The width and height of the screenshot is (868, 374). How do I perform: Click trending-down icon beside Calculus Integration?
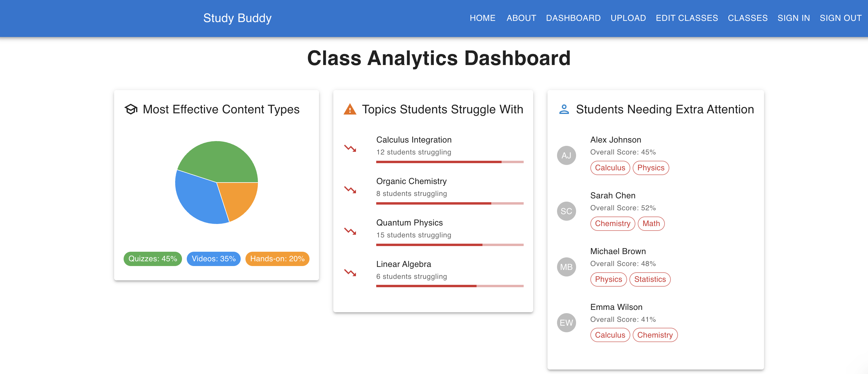(350, 148)
